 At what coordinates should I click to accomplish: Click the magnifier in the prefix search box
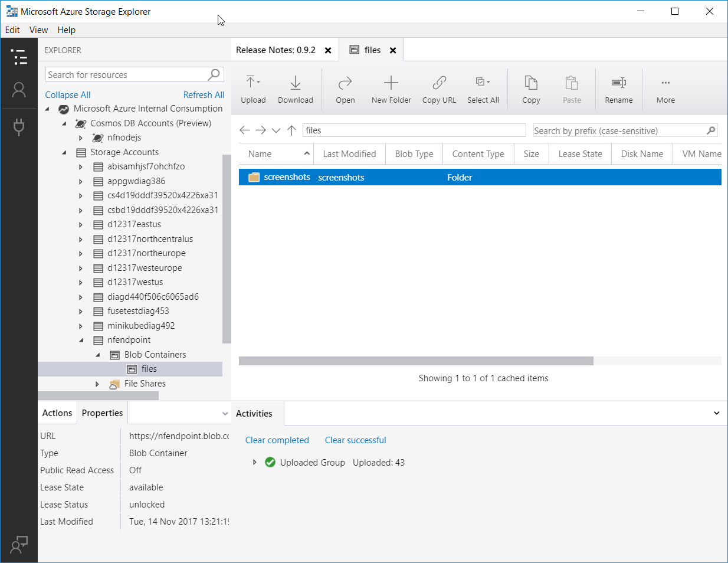(x=711, y=130)
